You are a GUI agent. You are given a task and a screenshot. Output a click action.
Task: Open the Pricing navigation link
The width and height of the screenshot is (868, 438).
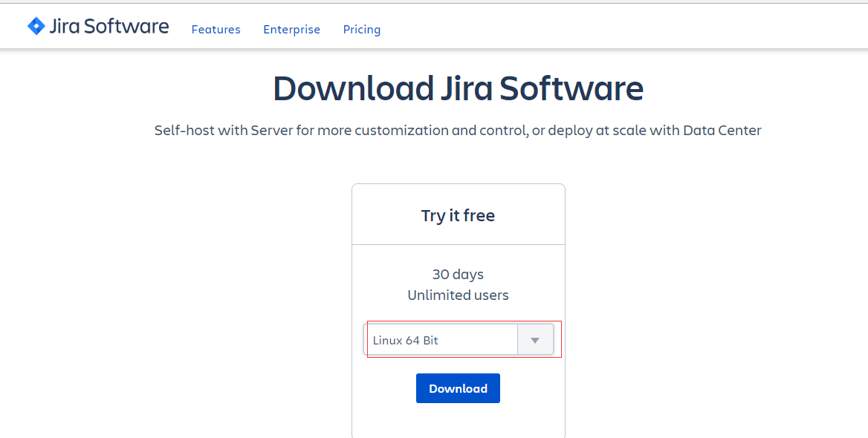pos(362,29)
